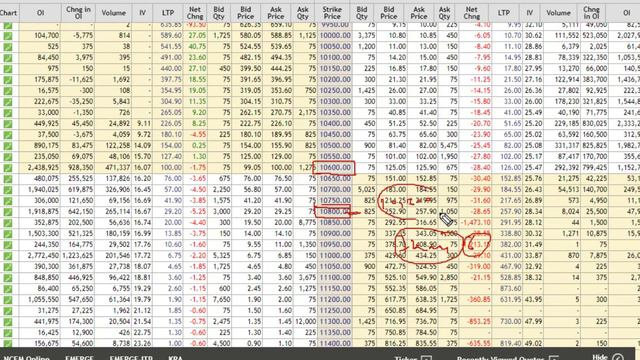The image size is (640, 360).
Task: Click put bid price 816.25
Action: point(396,344)
